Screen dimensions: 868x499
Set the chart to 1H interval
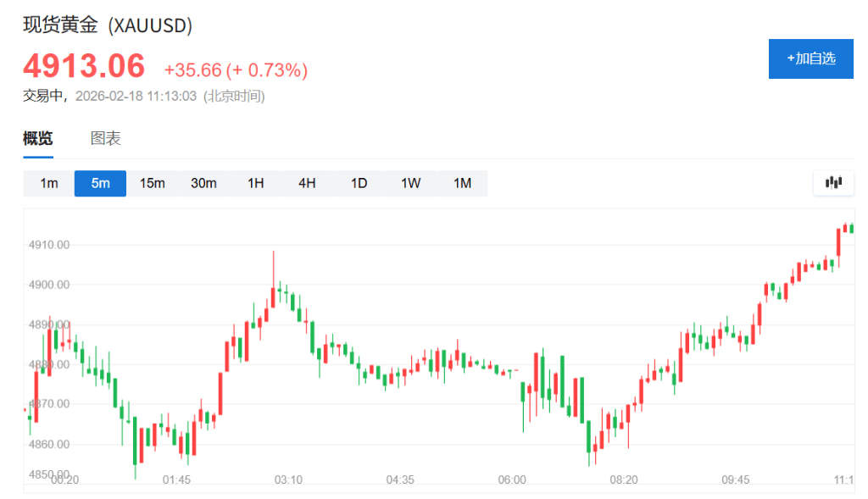click(255, 183)
